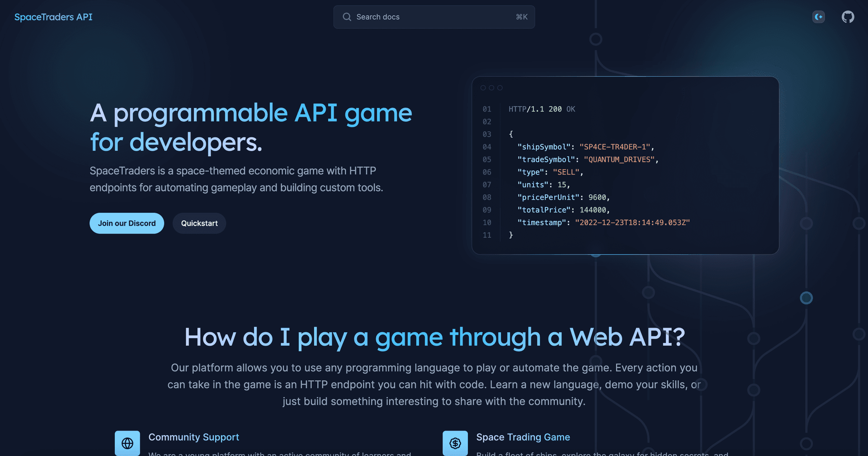Click the "type": "SELL" line
The image size is (868, 456).
[550, 172]
